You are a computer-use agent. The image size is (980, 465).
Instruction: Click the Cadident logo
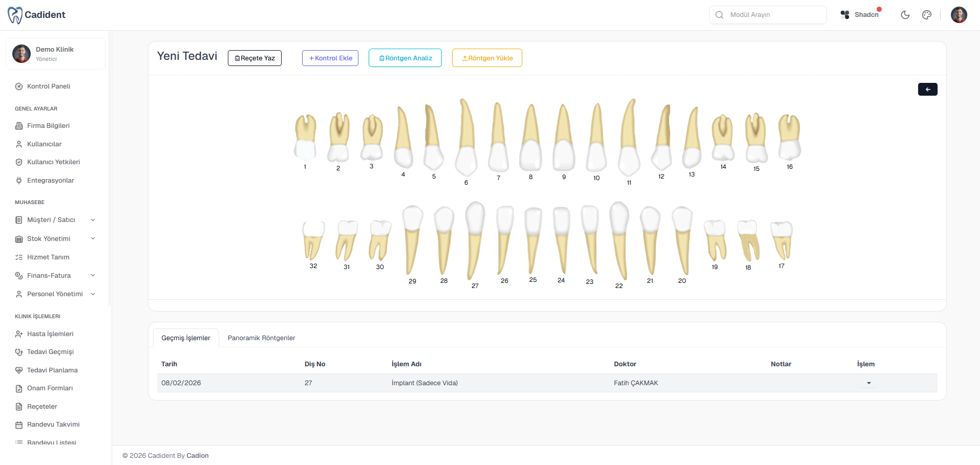37,15
